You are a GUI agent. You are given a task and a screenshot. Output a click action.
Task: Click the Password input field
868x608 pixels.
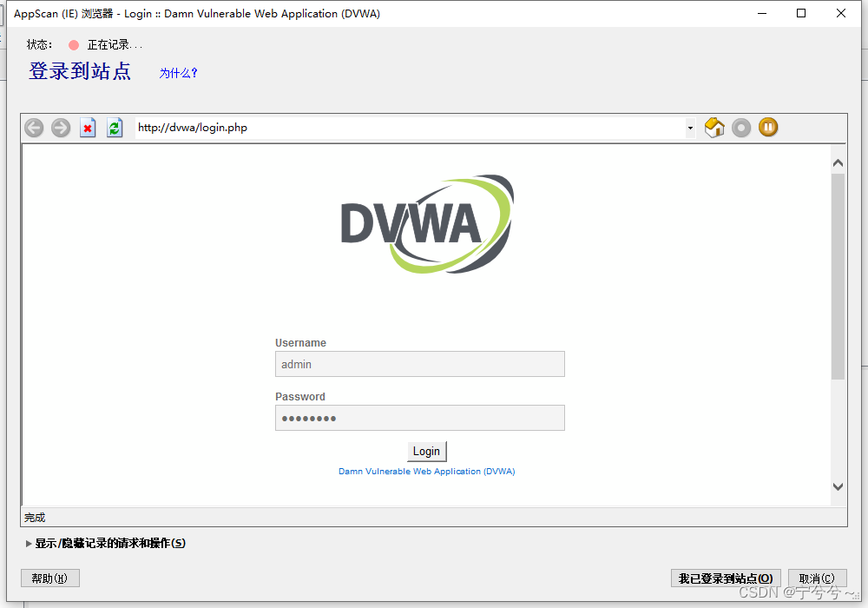tap(420, 418)
